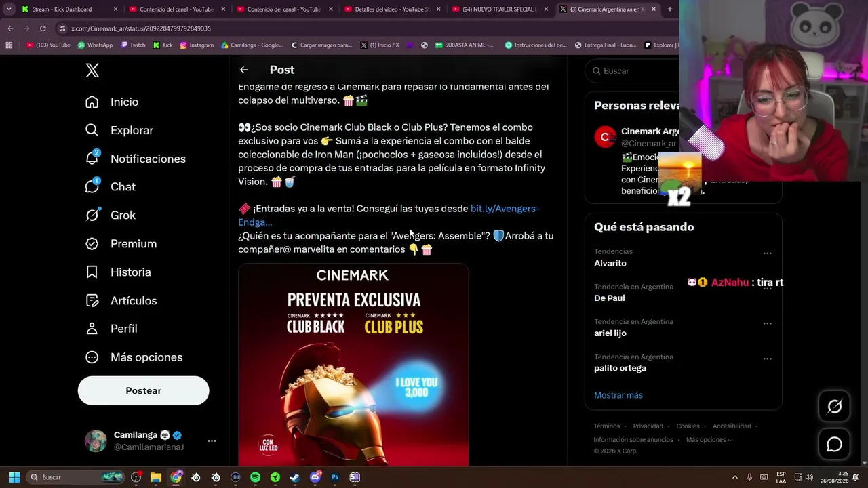Screen dimensions: 868x488
Task: Click the Perfil person icon
Action: [92, 328]
